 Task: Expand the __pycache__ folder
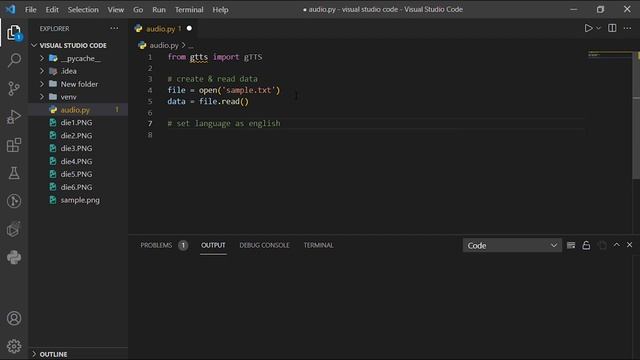pos(42,58)
